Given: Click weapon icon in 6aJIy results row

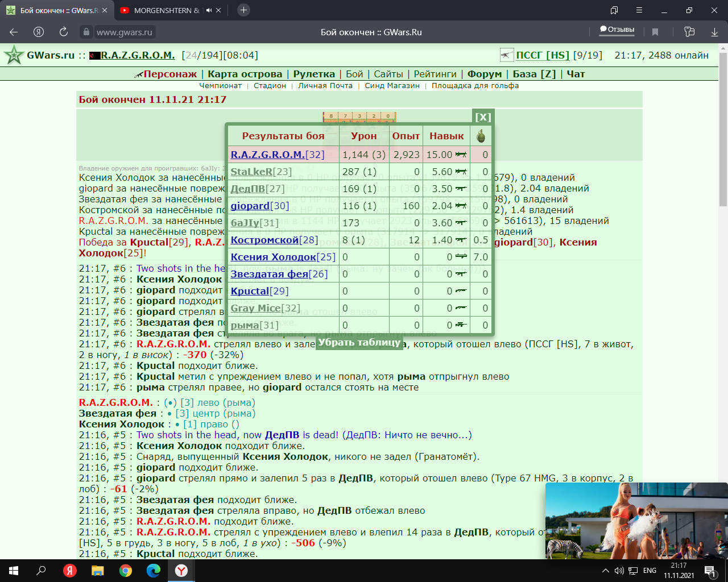Looking at the screenshot, I should click(x=461, y=223).
